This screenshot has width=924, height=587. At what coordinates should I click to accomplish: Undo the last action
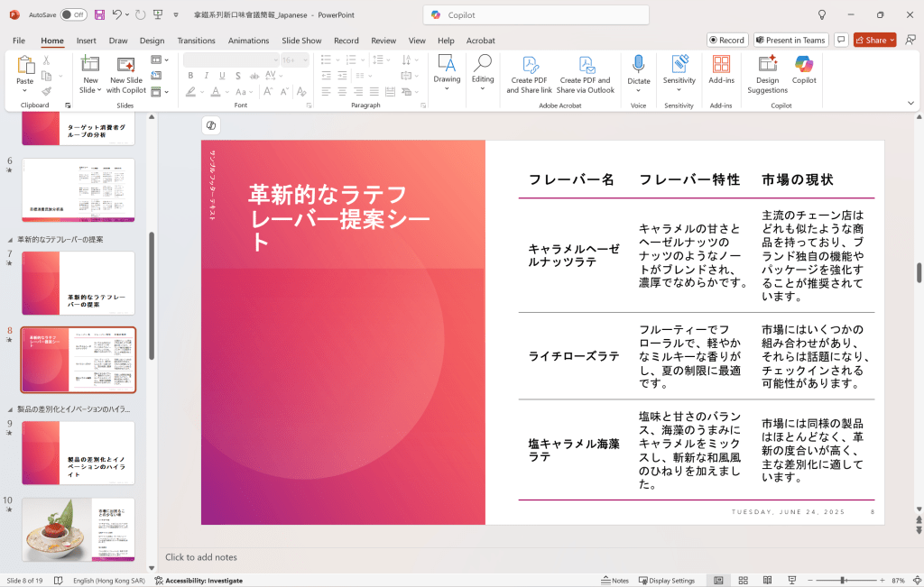click(116, 14)
